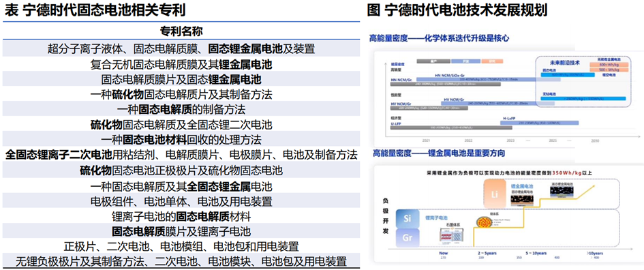Click the 专利名称 column header
The image size is (644, 270).
(181, 31)
